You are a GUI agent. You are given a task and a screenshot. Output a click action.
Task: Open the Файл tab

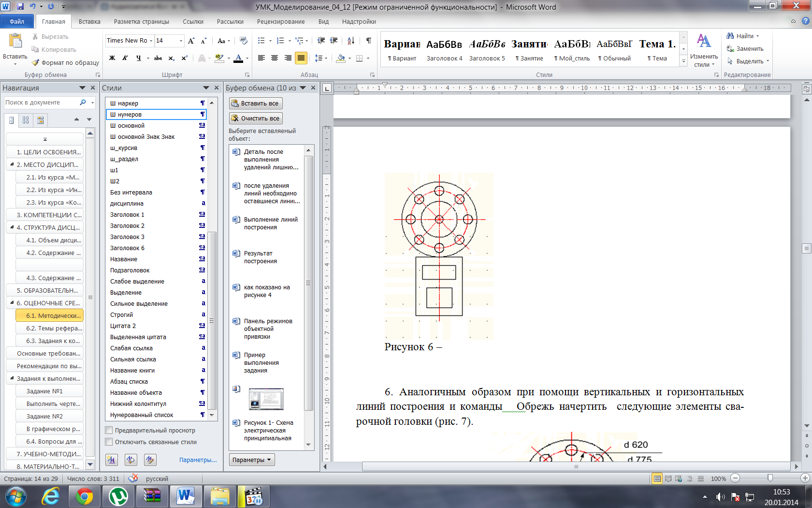[x=17, y=21]
